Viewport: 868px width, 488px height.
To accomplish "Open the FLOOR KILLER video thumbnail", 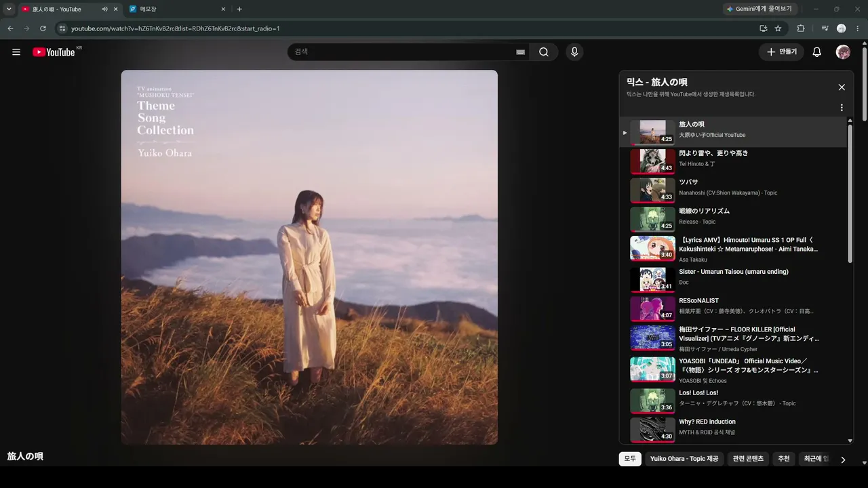I will [652, 338].
